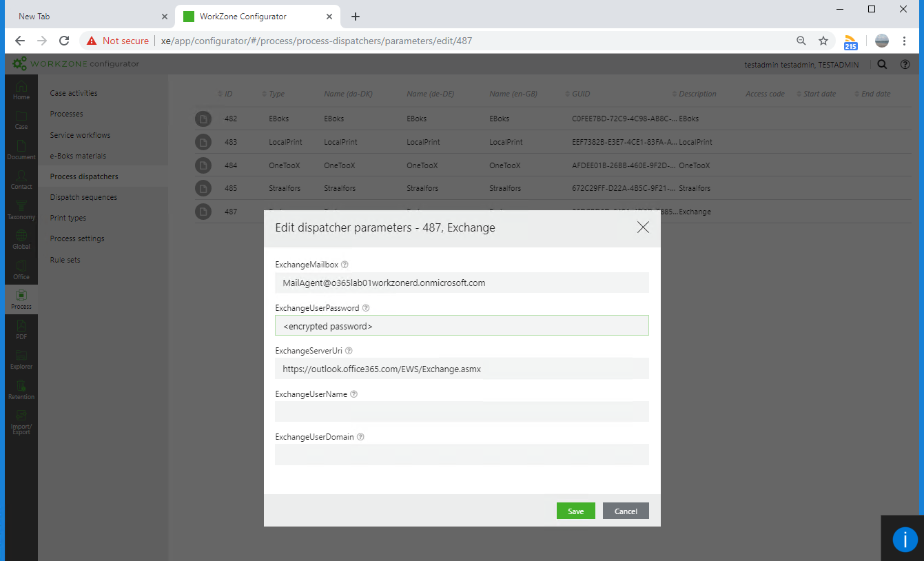Viewport: 924px width, 561px height.
Task: Sort table by Type column
Action: click(274, 94)
